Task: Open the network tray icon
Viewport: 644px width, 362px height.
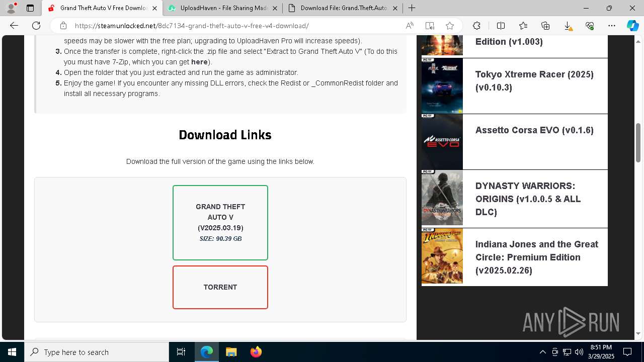Action: 567,352
